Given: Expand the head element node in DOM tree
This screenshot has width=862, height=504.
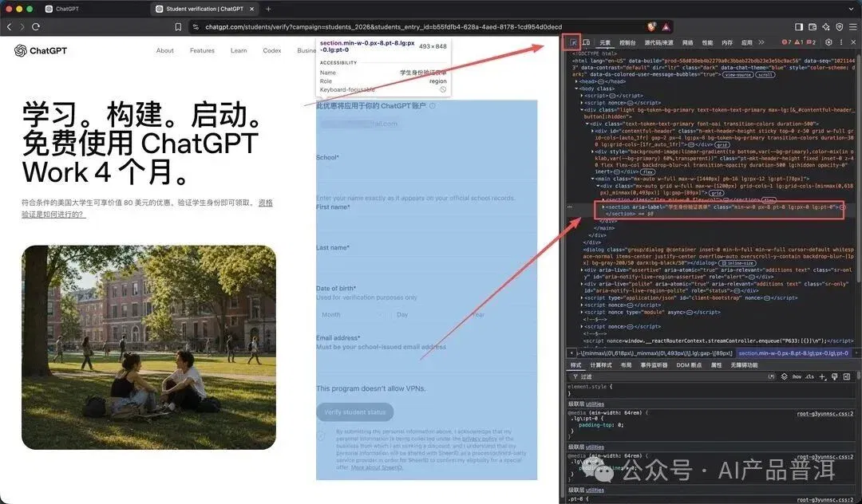Looking at the screenshot, I should coord(575,81).
